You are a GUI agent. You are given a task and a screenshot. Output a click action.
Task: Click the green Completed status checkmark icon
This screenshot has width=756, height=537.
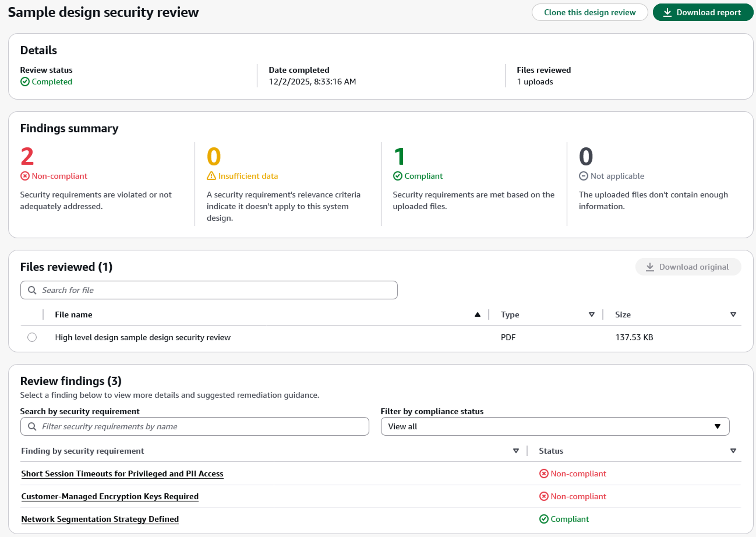click(25, 82)
